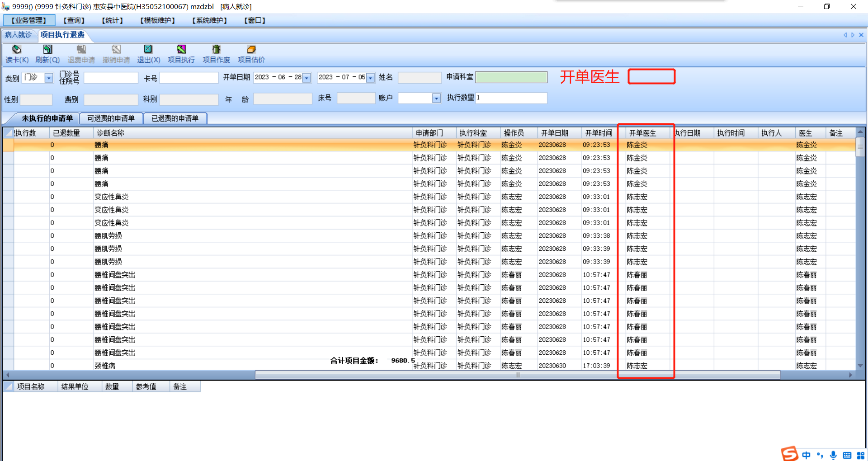Open the 【系统维护】 menu

tap(209, 20)
